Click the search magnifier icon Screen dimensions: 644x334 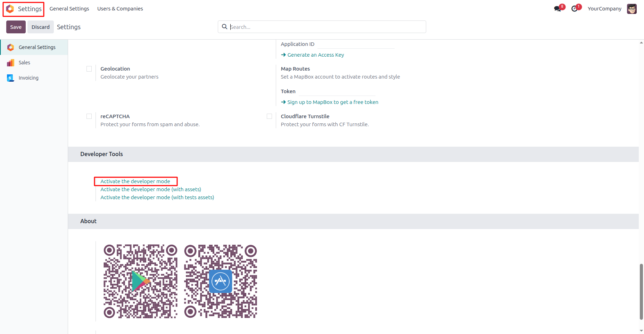click(224, 27)
